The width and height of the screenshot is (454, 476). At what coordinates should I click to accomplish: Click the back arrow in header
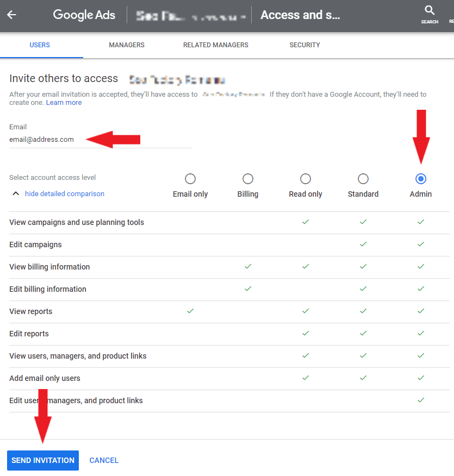click(11, 15)
